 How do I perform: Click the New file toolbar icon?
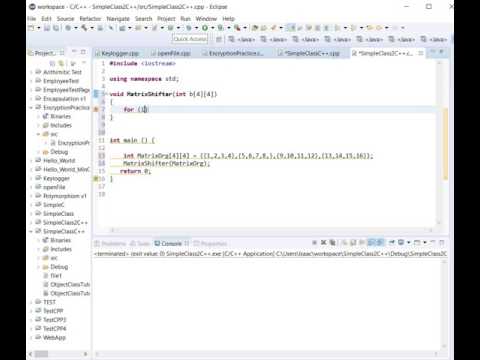(31, 28)
